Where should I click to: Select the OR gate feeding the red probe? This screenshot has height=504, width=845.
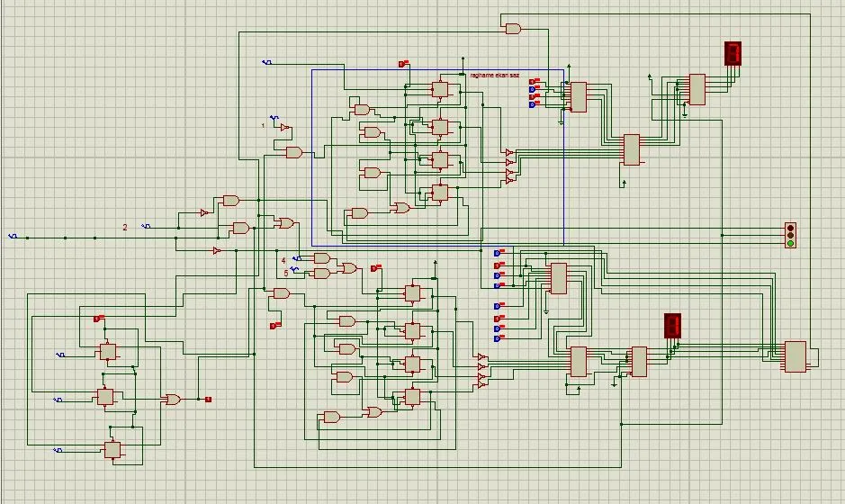(x=172, y=399)
